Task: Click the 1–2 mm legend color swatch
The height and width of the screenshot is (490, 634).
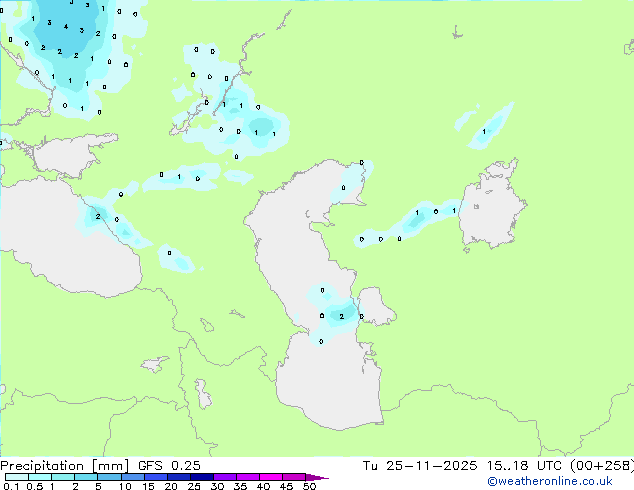Action: [63, 477]
